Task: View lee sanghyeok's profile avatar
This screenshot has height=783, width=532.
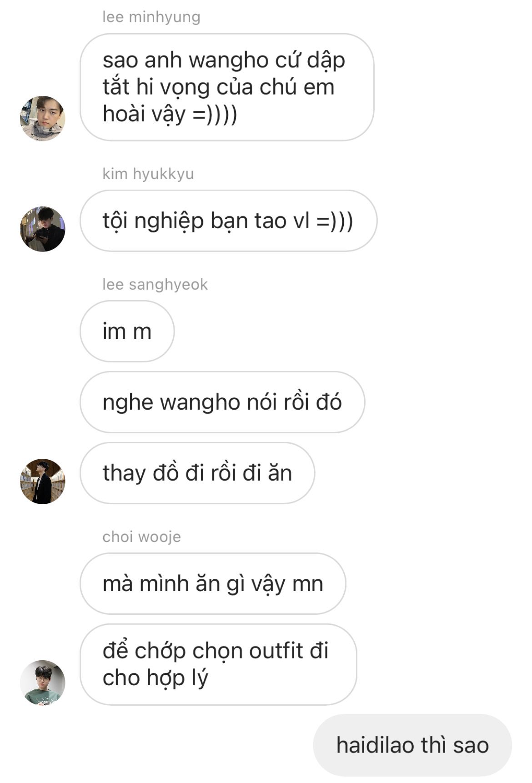Action: (x=43, y=482)
